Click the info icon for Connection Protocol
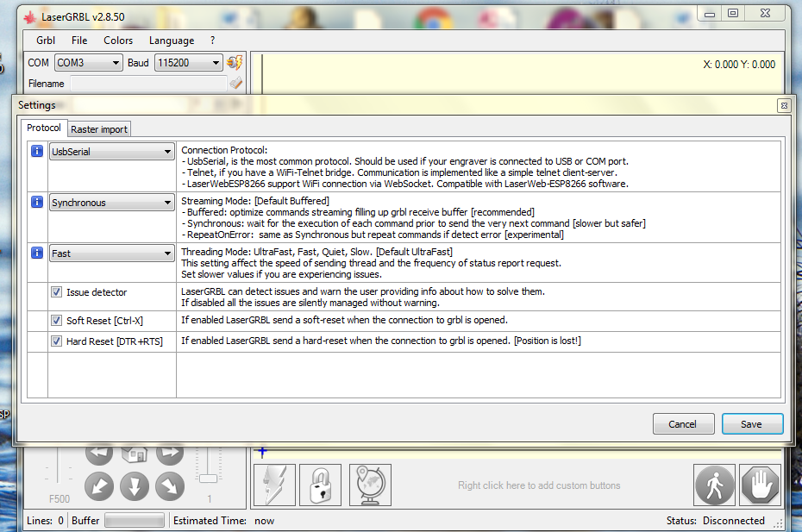 coord(37,151)
